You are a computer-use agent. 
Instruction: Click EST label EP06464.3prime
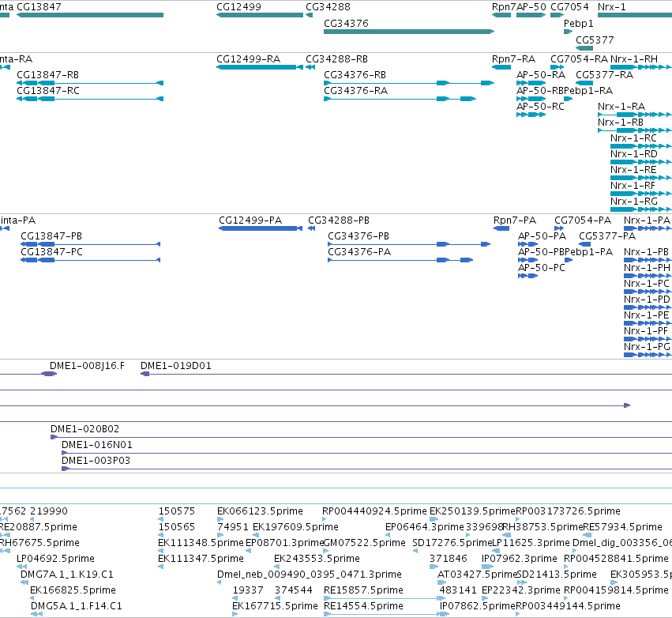(425, 526)
